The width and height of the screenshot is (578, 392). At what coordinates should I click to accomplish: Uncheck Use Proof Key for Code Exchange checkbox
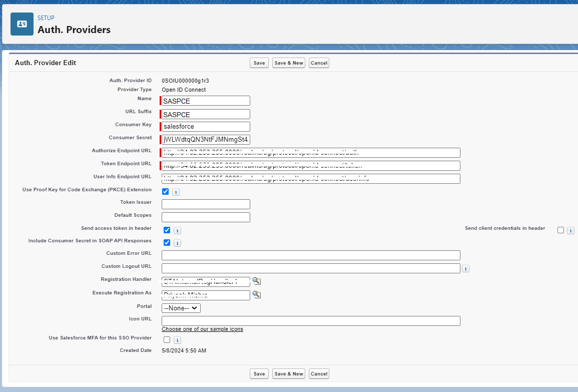[166, 191]
